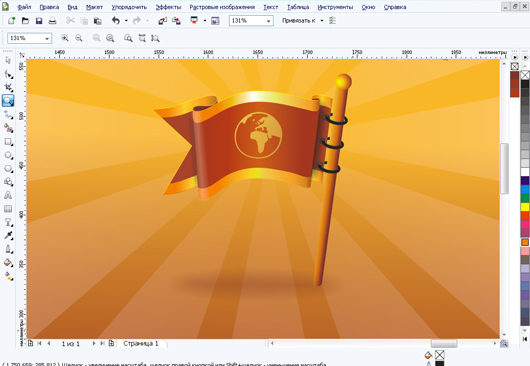This screenshot has width=530, height=366.
Task: Click the Zoom to All Objects icon
Action: click(x=110, y=38)
